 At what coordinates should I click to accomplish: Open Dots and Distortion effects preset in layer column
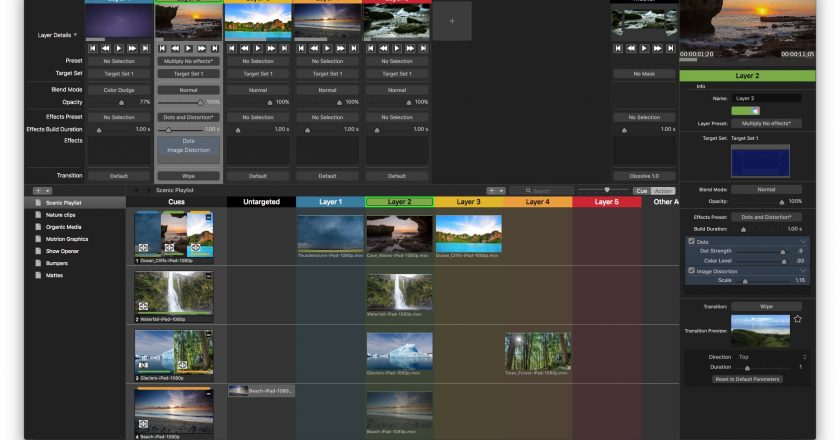pyautogui.click(x=189, y=117)
